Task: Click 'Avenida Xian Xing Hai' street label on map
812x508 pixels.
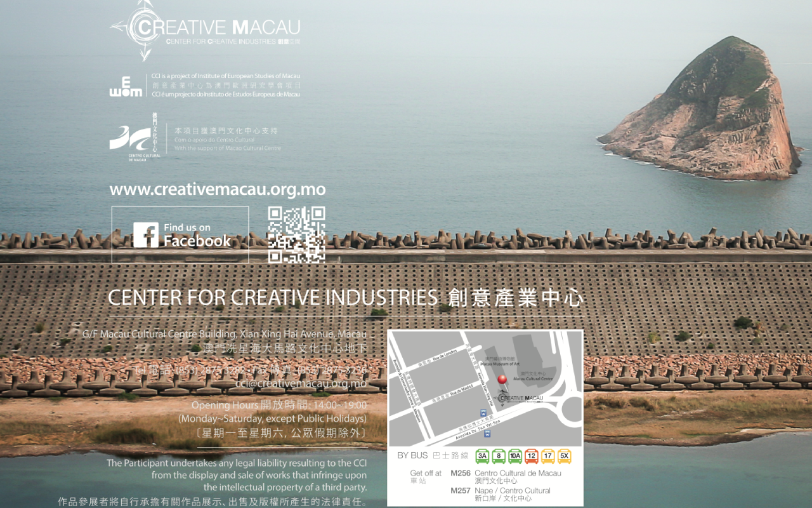Action: tap(485, 389)
